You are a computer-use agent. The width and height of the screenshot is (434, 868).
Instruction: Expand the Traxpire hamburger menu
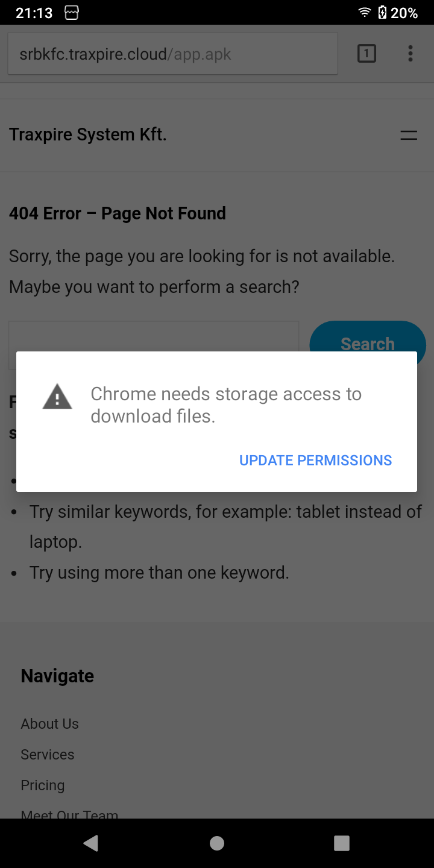coord(409,136)
